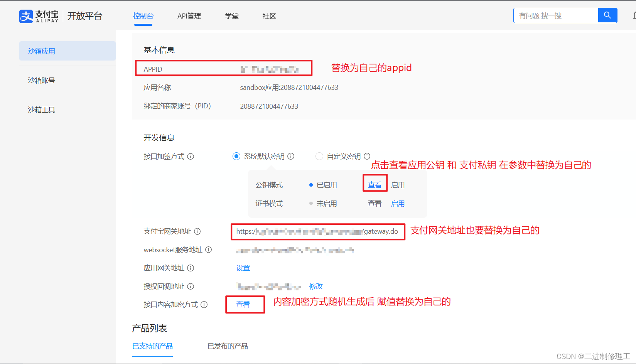Open API管理 in top navigation
636x364 pixels.
tap(189, 16)
